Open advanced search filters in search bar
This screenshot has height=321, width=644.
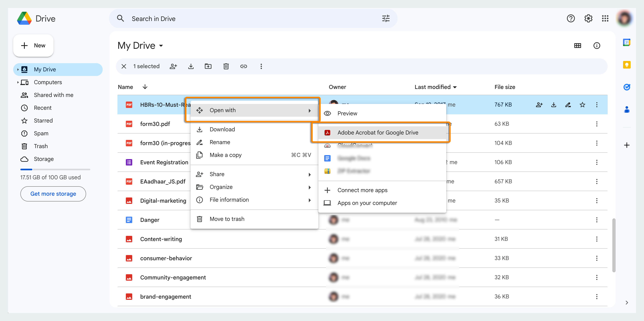(386, 18)
